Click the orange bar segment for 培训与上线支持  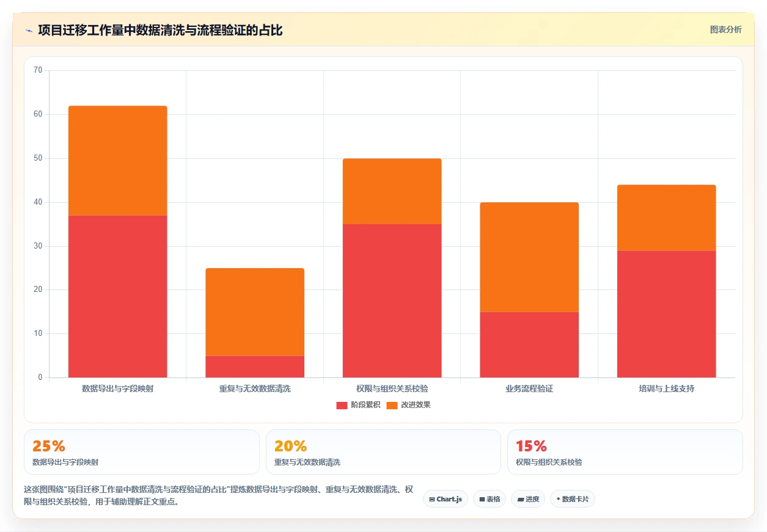coord(666,217)
